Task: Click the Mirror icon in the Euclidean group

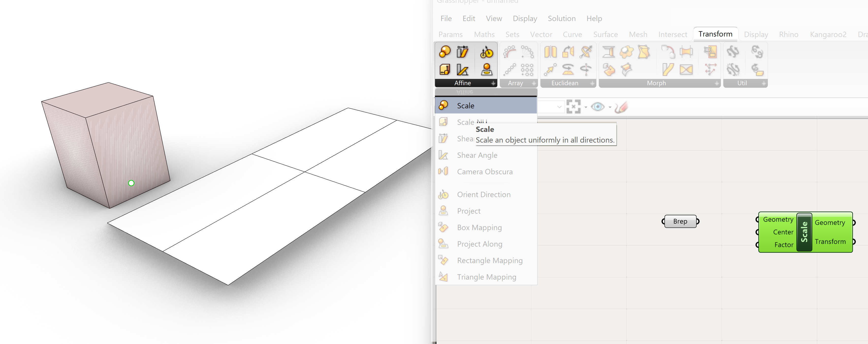Action: 550,52
